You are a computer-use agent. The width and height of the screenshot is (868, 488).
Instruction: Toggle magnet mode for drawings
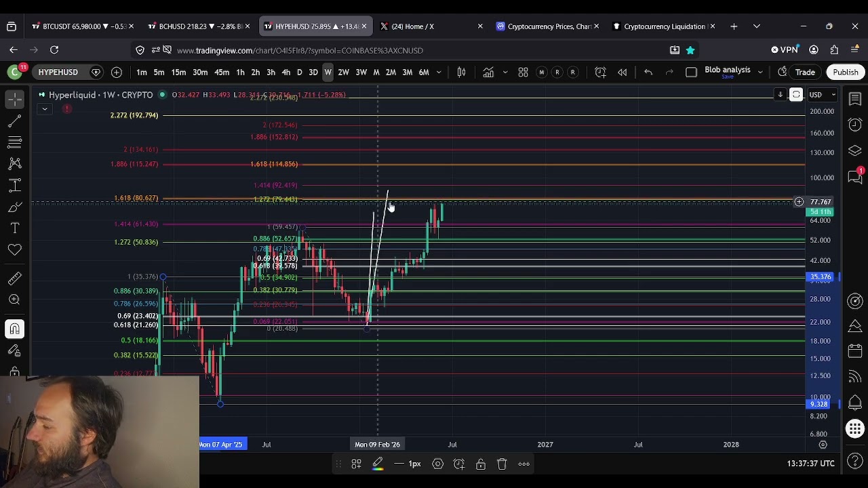14,329
